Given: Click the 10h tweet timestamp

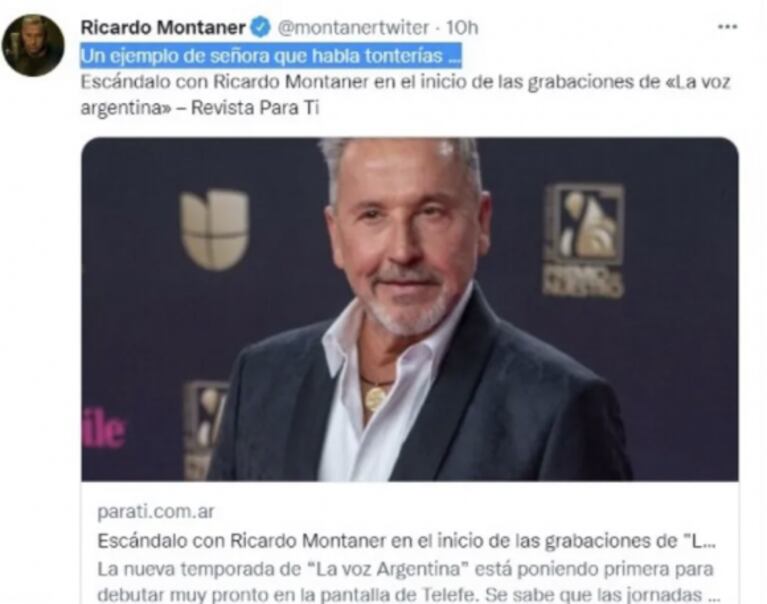Looking at the screenshot, I should (462, 27).
